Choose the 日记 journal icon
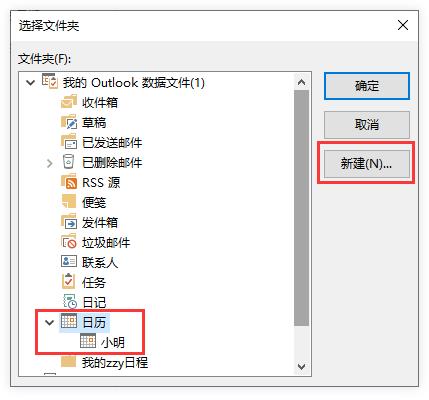This screenshot has height=400, width=429. click(x=70, y=302)
